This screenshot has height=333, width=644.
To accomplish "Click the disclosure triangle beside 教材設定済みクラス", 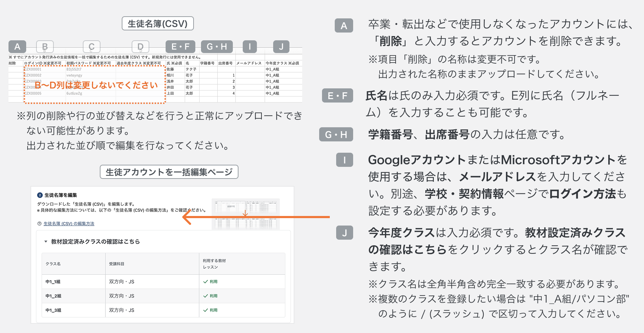I will point(46,242).
